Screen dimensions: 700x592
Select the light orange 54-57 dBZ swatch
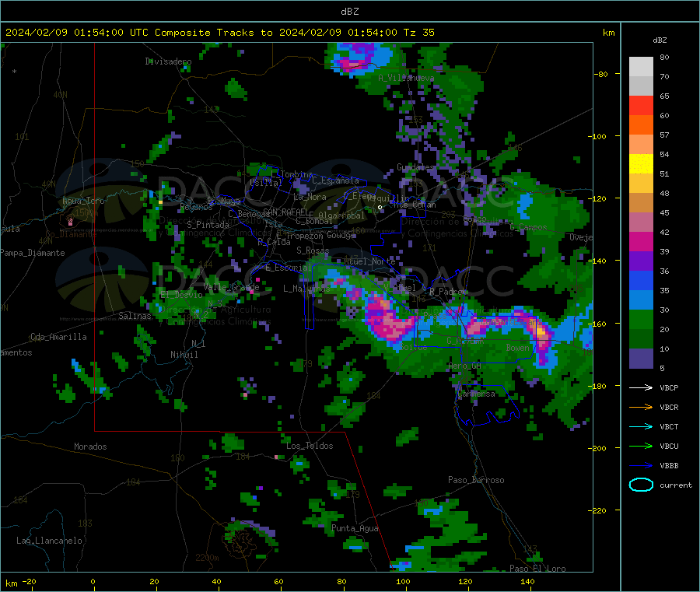click(x=641, y=144)
